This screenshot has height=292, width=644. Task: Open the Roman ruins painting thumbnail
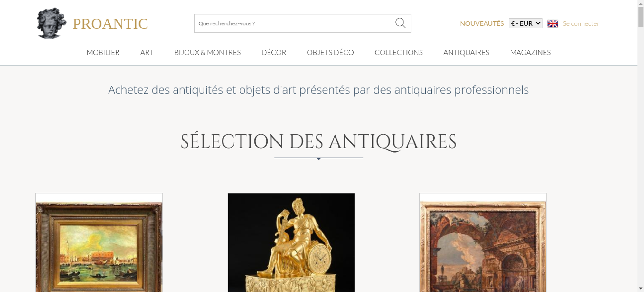(x=483, y=242)
